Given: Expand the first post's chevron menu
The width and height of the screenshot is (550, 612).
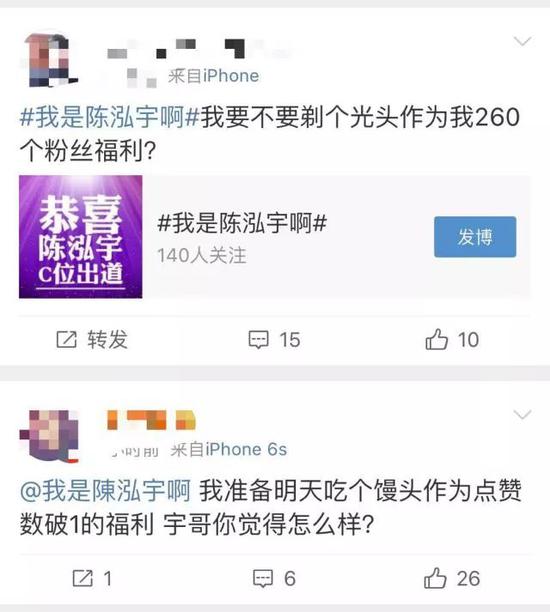Looking at the screenshot, I should pyautogui.click(x=522, y=41).
